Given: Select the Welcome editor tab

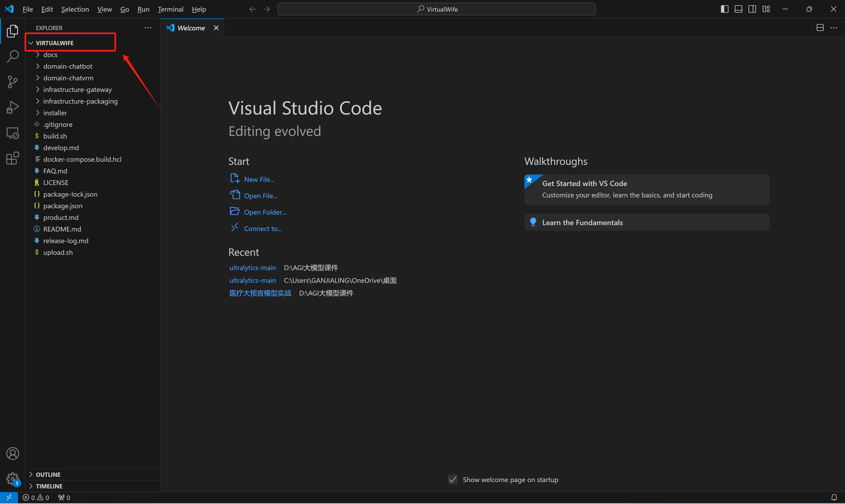Looking at the screenshot, I should [192, 28].
